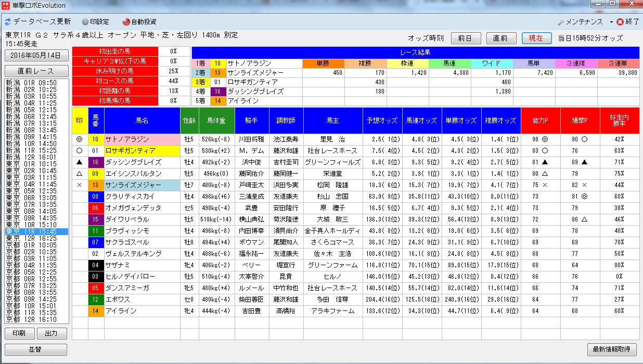Select 直前 odds time button
Image resolution: width=643 pixels, height=364 pixels.
[501, 38]
